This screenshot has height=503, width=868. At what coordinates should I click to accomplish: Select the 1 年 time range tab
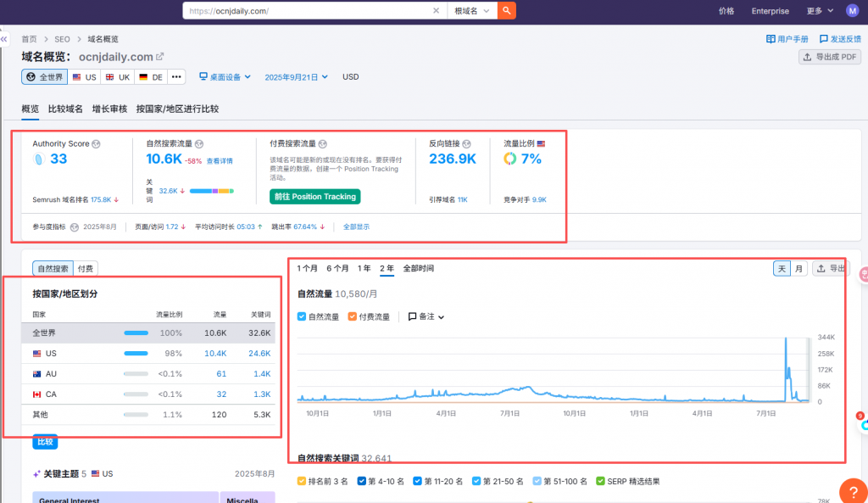click(x=364, y=268)
